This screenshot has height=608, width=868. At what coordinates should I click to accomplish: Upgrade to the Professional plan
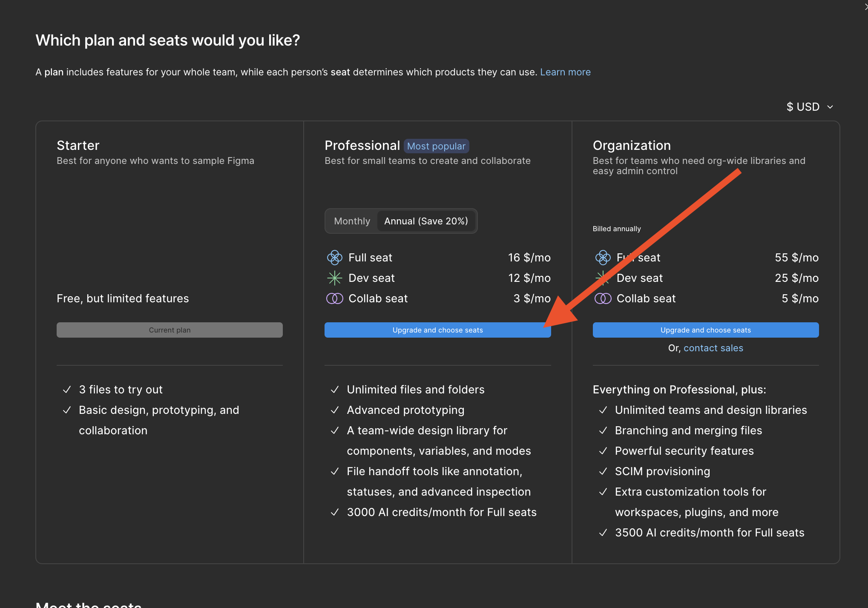(x=437, y=330)
